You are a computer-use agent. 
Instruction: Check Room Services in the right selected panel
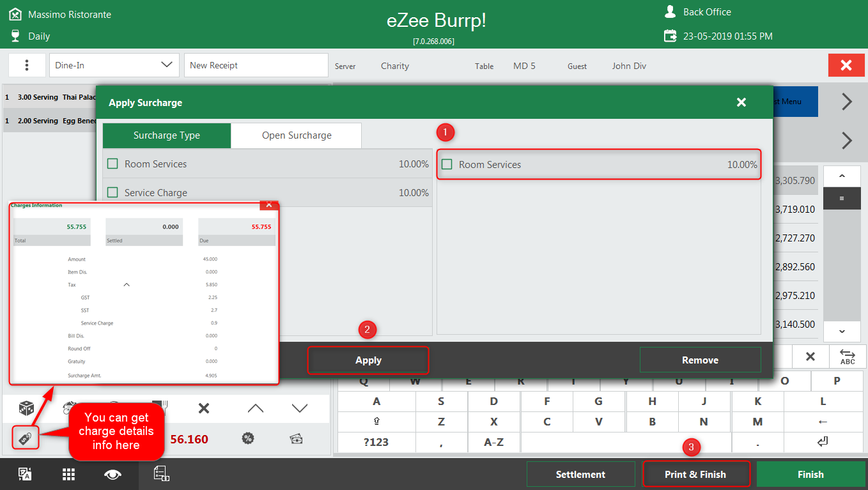click(x=447, y=164)
